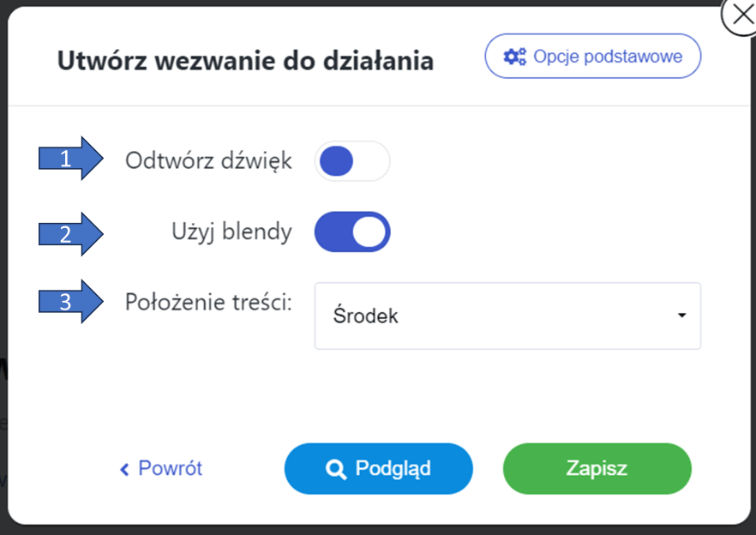Open the Położenie treści combo box
Screen dimensions: 756x535
tap(507, 316)
